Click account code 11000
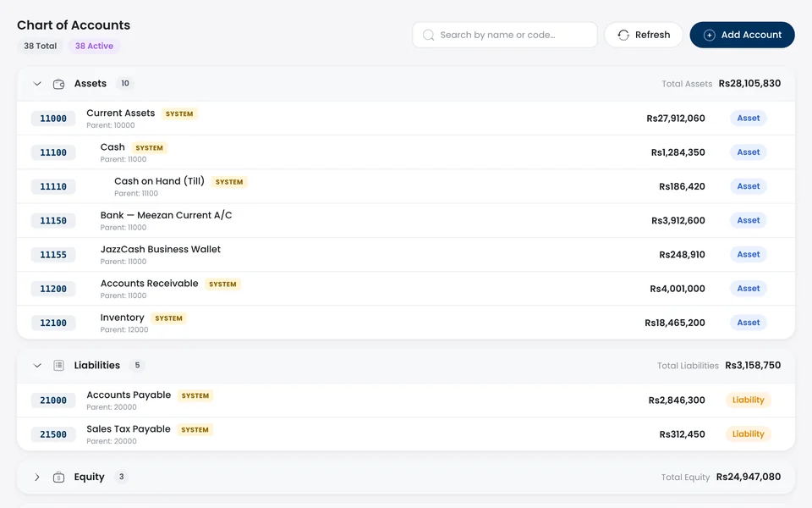This screenshot has height=508, width=812. [x=53, y=119]
